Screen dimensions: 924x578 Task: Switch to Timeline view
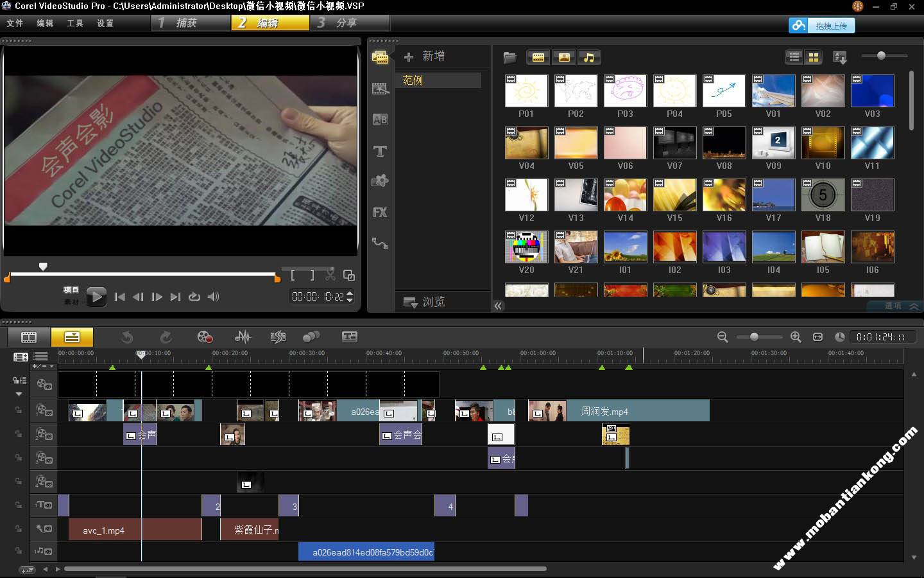coord(72,337)
